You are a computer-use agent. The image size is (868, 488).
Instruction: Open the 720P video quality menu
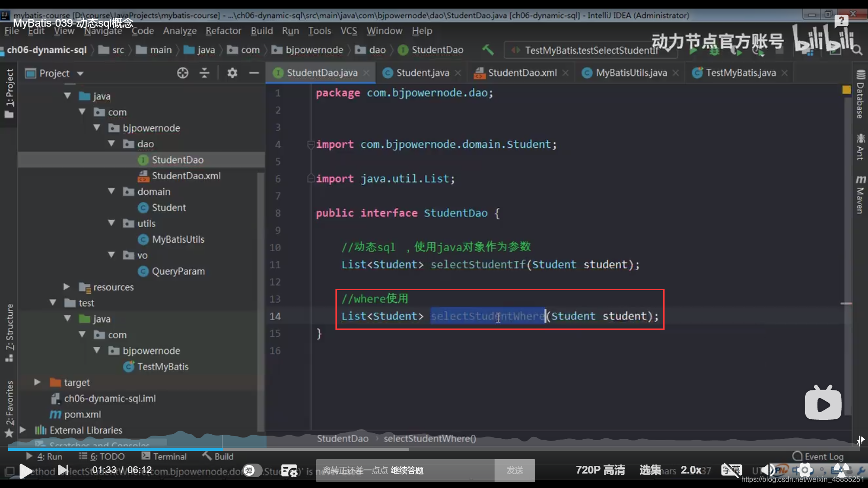tap(600, 470)
